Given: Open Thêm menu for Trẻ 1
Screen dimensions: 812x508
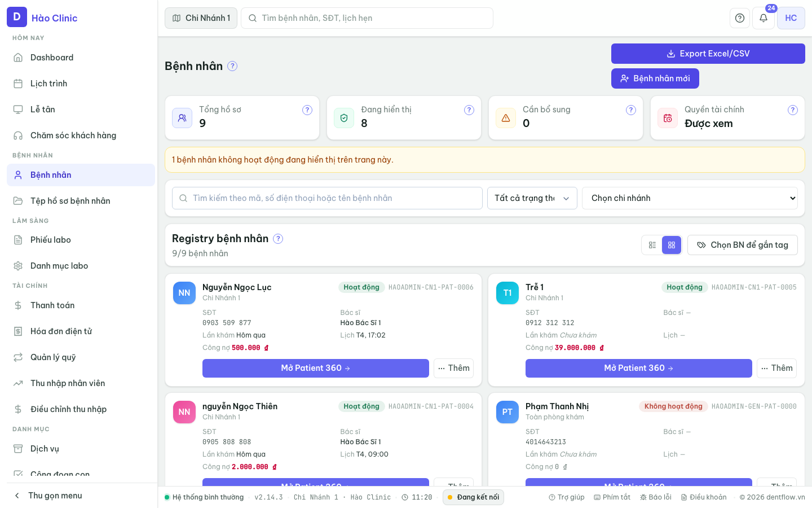Looking at the screenshot, I should 776,368.
